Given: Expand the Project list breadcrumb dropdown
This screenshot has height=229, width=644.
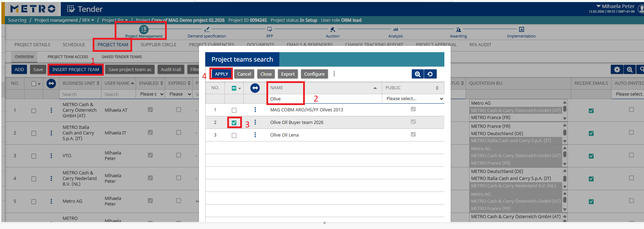Looking at the screenshot, I should (x=126, y=20).
